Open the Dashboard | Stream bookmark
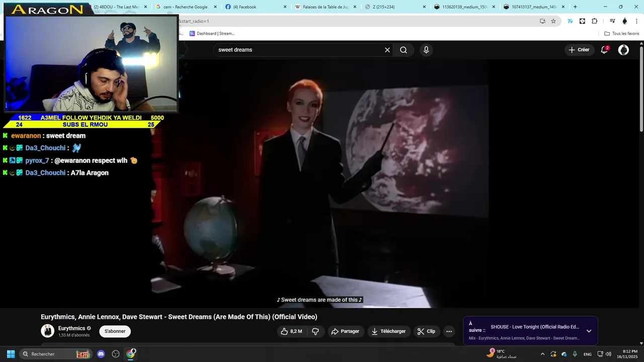 [212, 34]
